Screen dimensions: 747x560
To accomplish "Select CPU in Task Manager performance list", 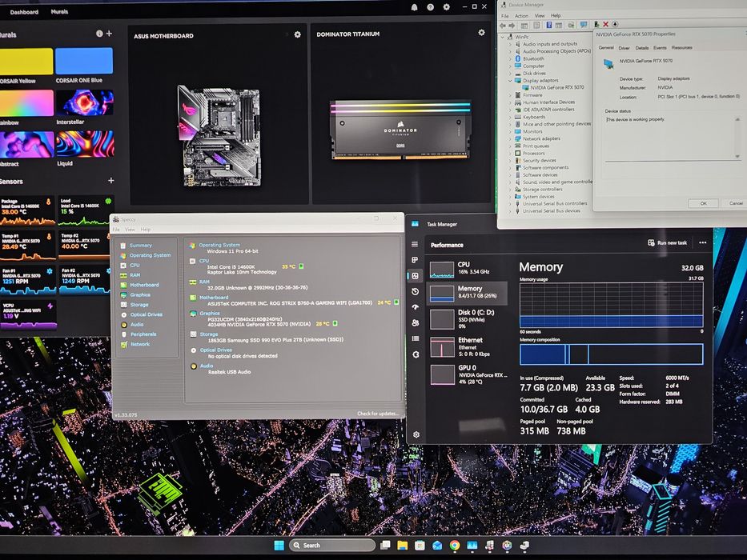I will pos(466,269).
